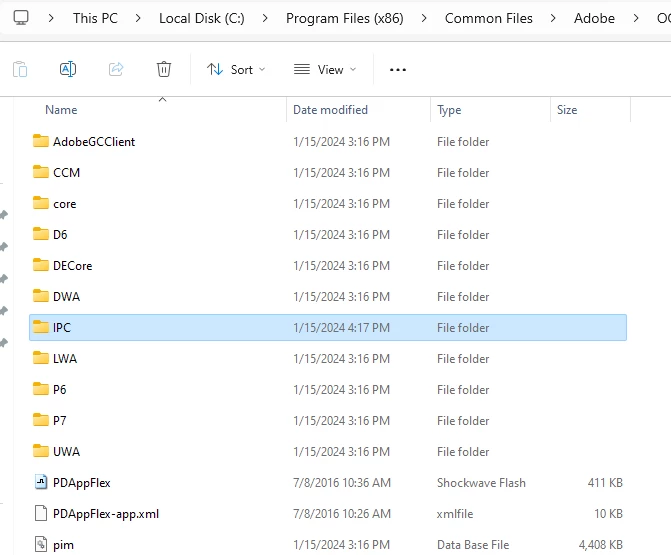Click the 4,408 KB size cell

tap(600, 545)
